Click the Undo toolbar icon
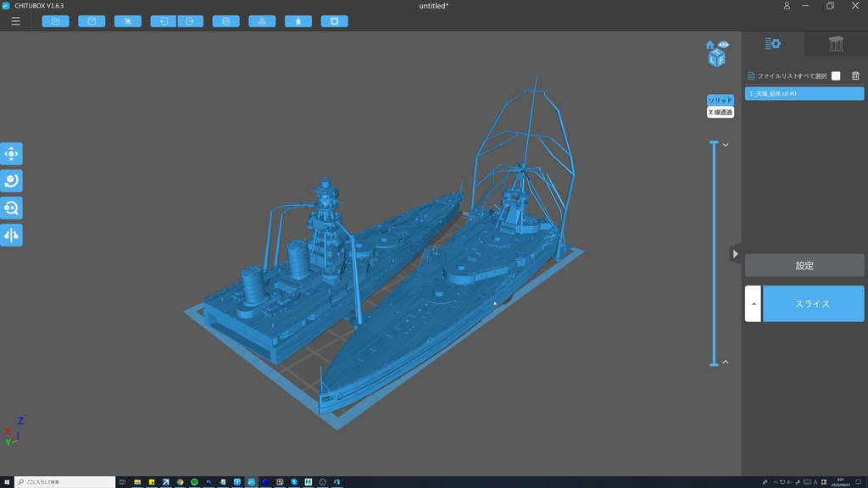This screenshot has width=868, height=488. 164,21
